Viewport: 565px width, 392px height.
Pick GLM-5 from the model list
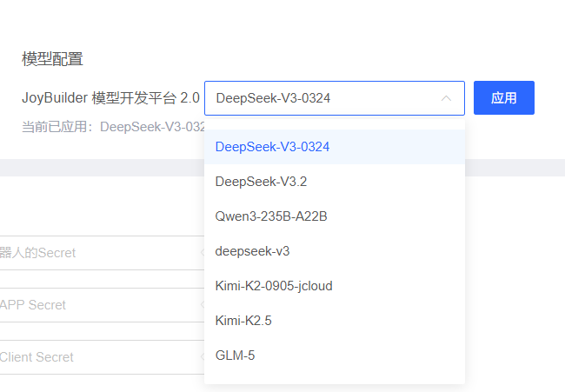[335, 355]
